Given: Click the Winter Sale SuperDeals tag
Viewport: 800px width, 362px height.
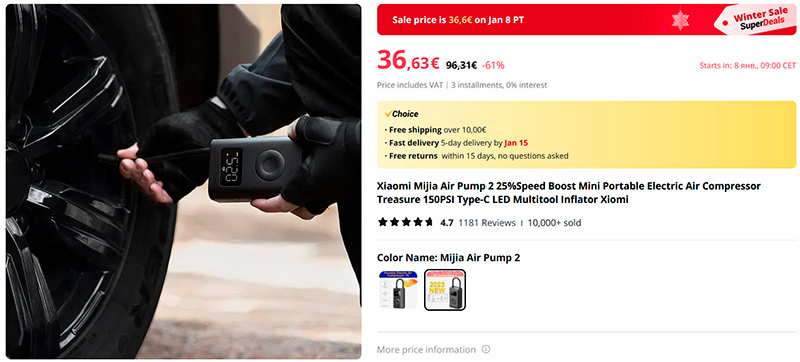Looking at the screenshot, I should (x=758, y=20).
